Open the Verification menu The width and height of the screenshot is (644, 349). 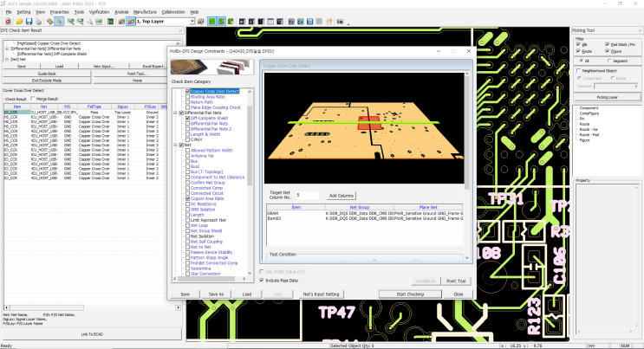99,12
